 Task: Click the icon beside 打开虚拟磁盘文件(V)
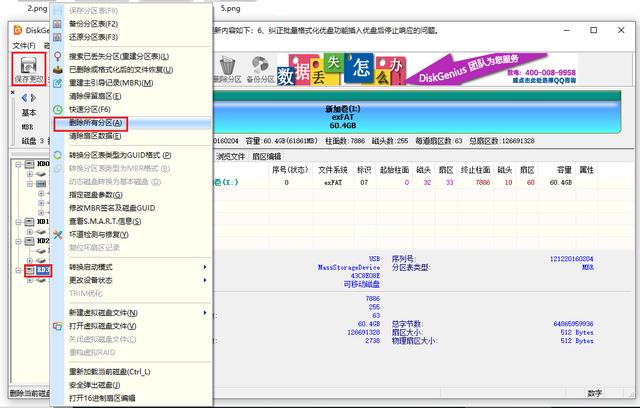point(58,326)
